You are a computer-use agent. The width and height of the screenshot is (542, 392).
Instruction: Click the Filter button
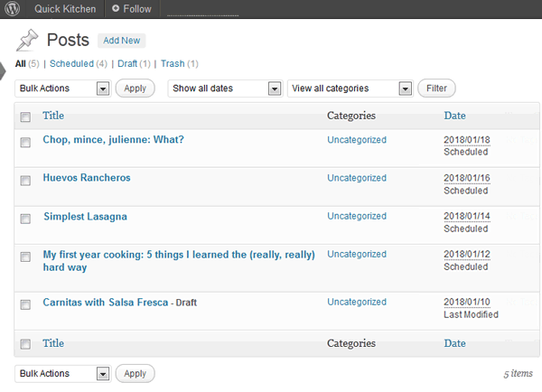(436, 89)
